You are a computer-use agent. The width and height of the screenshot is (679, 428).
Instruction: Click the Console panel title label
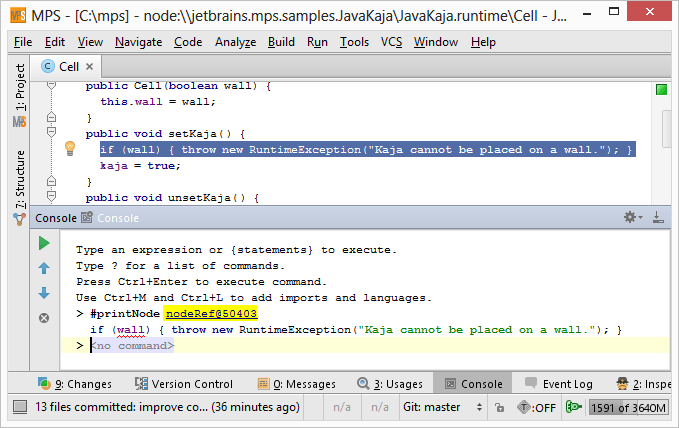coord(56,217)
